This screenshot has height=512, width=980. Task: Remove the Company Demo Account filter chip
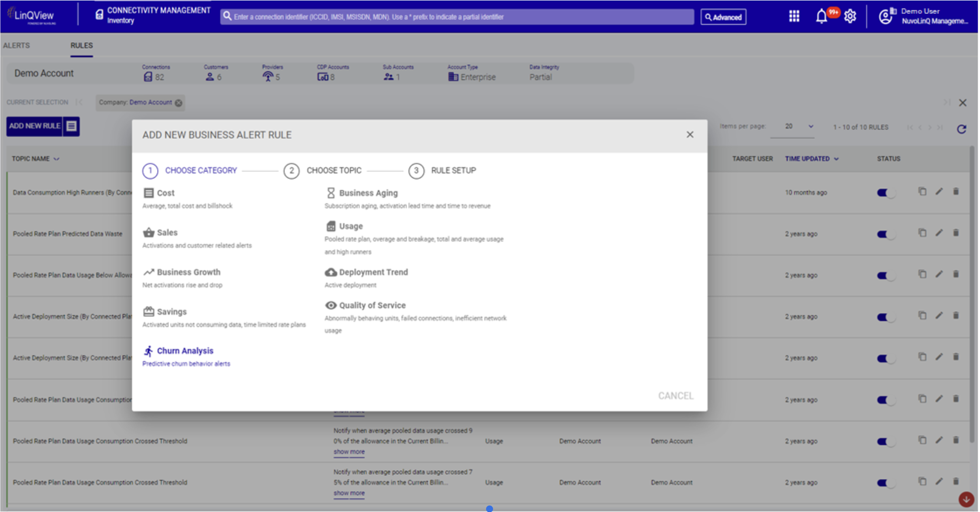[179, 103]
